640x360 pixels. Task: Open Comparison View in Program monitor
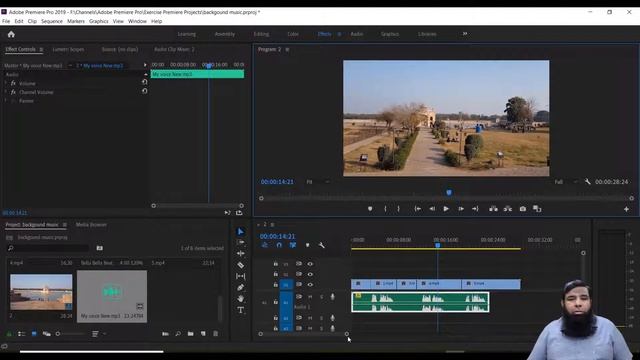tap(537, 209)
